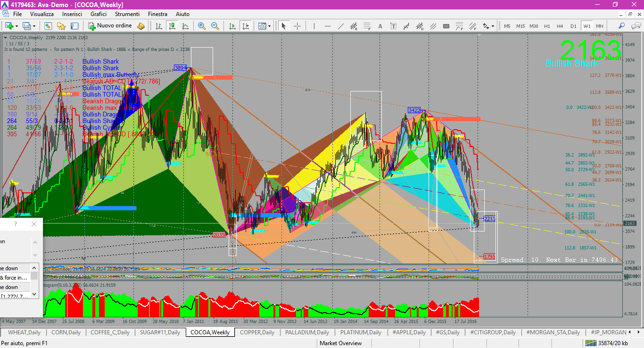Select the Vertical Line drawing tool
Image resolution: width=644 pixels, height=348 pixels.
point(314,26)
